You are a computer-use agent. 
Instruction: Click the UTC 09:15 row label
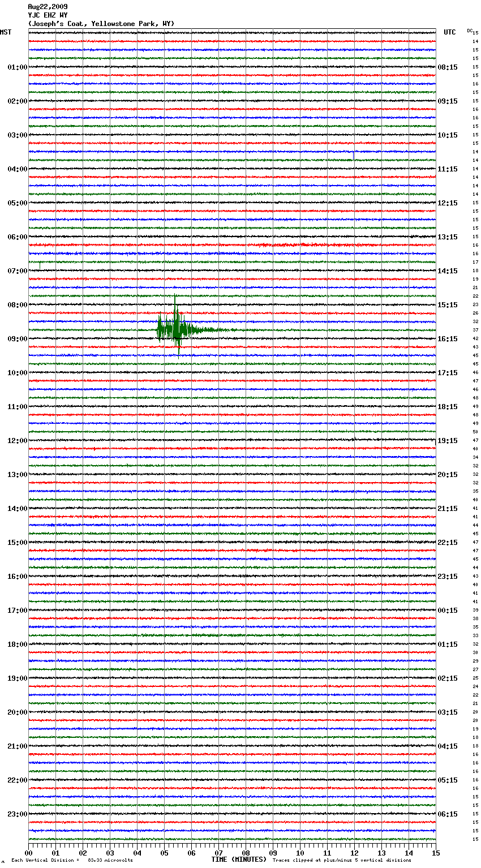pyautogui.click(x=448, y=101)
